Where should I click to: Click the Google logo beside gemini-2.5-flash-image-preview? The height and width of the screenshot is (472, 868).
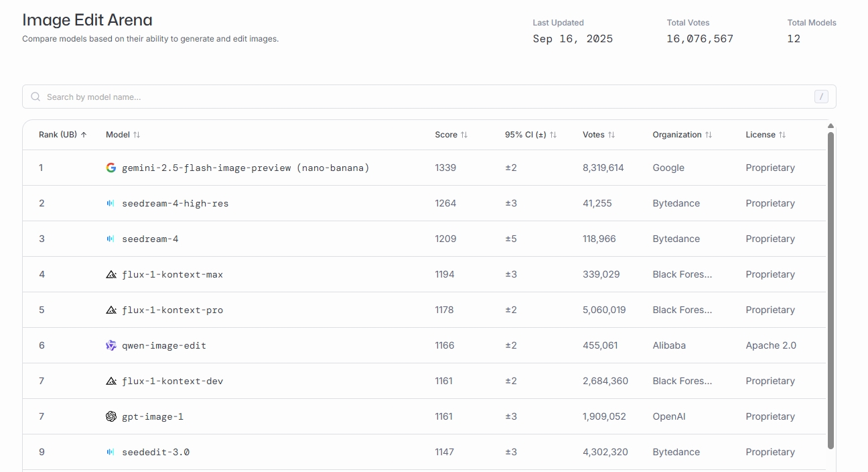(x=111, y=168)
